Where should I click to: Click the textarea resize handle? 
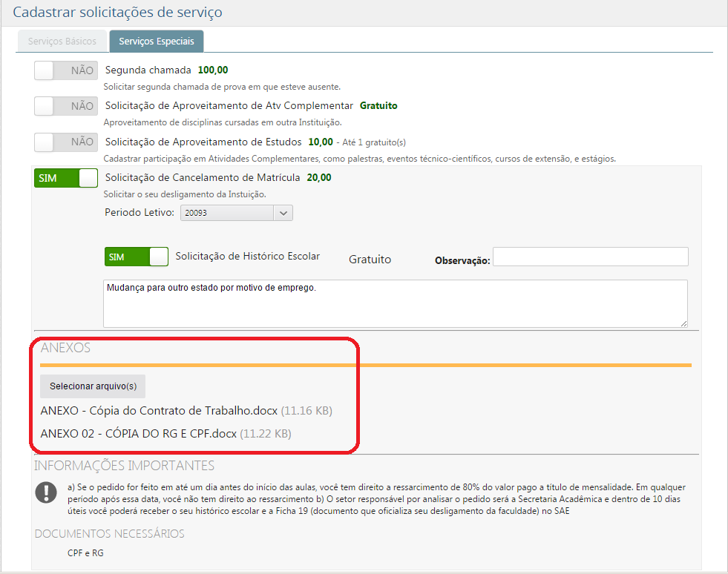coord(684,322)
